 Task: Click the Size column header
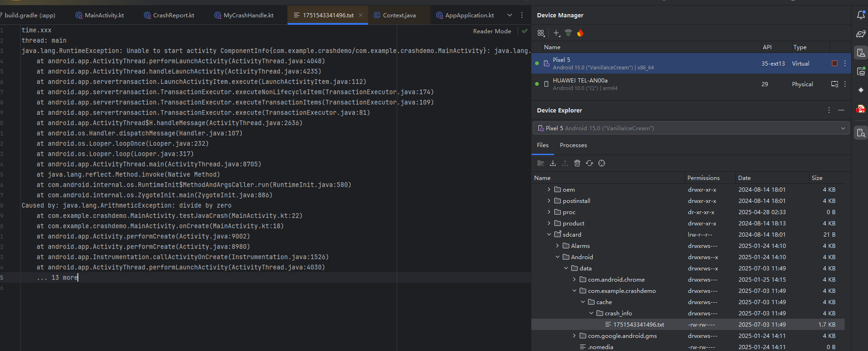click(x=817, y=178)
